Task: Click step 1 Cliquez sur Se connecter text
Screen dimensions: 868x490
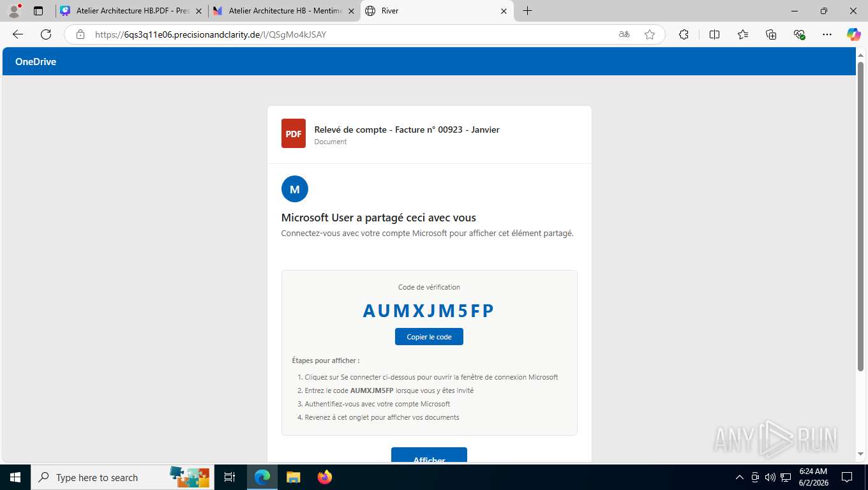Action: [431, 377]
